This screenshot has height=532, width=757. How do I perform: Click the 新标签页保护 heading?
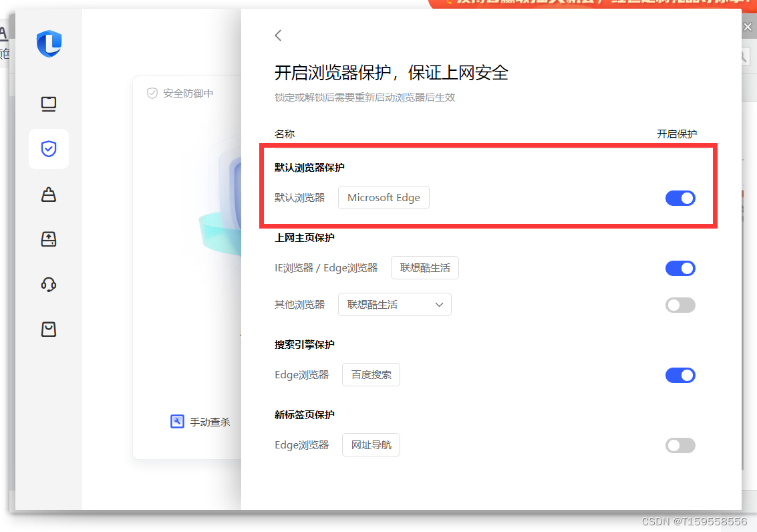[x=305, y=414]
